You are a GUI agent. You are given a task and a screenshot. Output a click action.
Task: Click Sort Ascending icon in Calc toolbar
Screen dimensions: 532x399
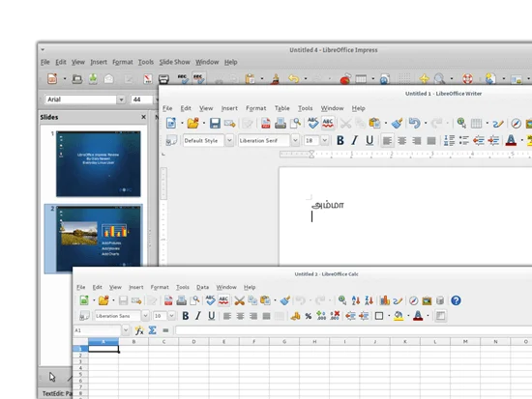coord(356,300)
